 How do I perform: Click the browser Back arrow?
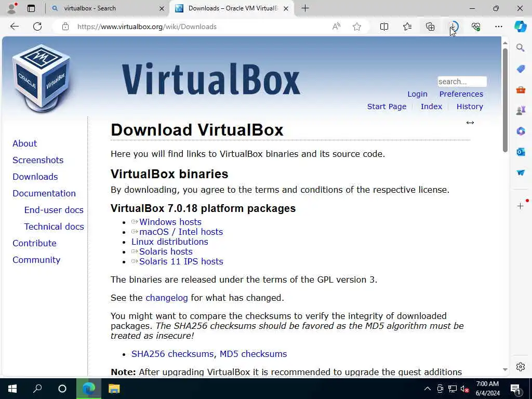point(14,26)
